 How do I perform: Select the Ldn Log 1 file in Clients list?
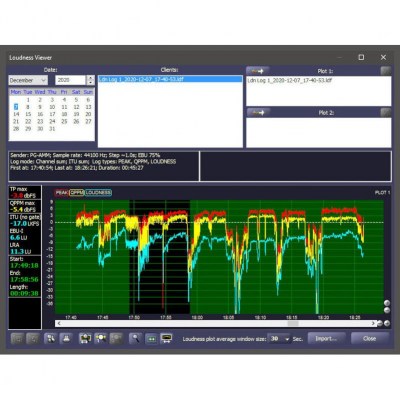pyautogui.click(x=170, y=79)
